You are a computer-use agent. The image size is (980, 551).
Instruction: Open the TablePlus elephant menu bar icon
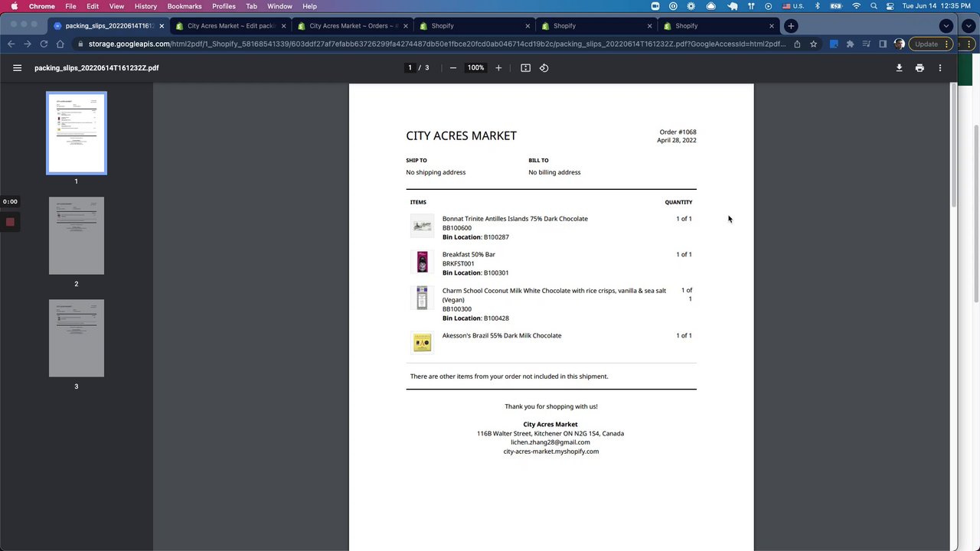point(733,6)
